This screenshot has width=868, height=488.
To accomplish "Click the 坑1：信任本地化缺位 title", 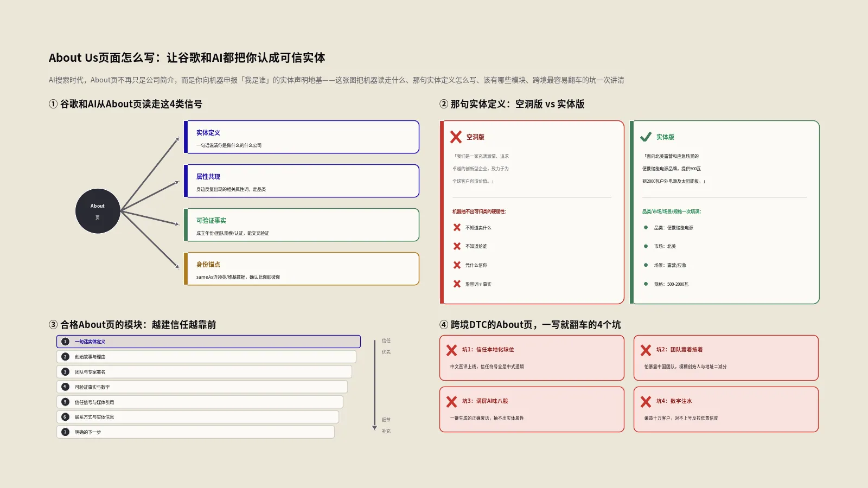I will [x=488, y=350].
